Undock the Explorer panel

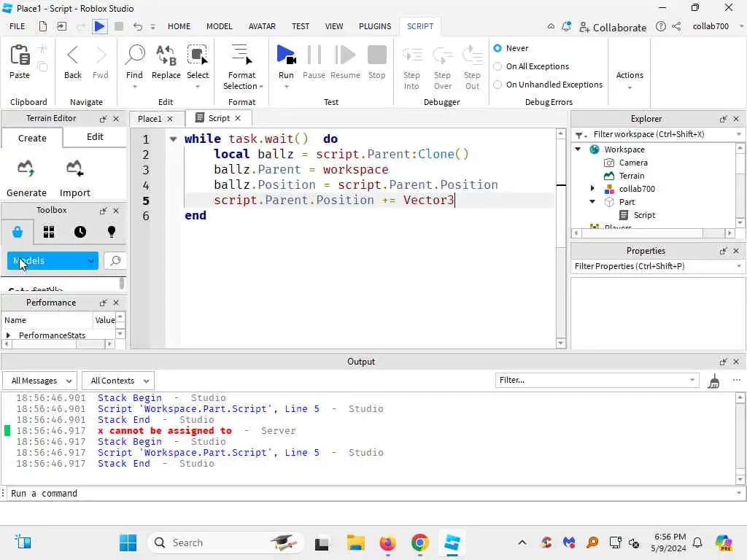tap(723, 119)
